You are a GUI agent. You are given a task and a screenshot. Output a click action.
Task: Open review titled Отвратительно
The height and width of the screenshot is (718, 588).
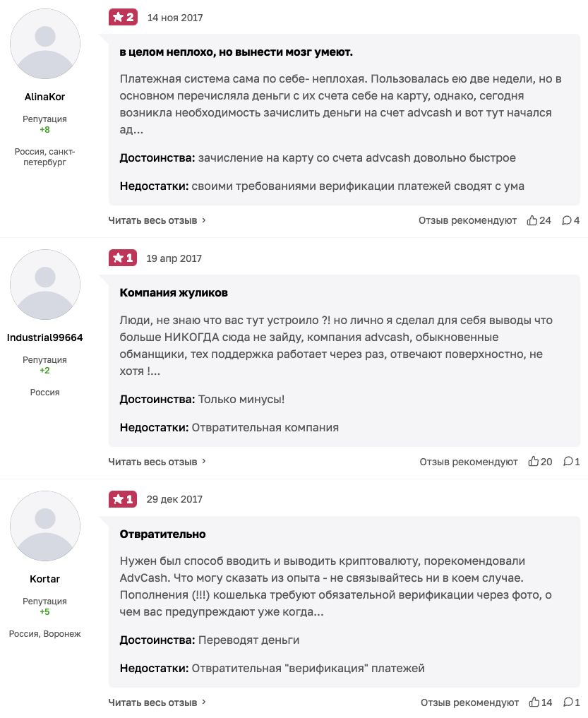coord(162,534)
